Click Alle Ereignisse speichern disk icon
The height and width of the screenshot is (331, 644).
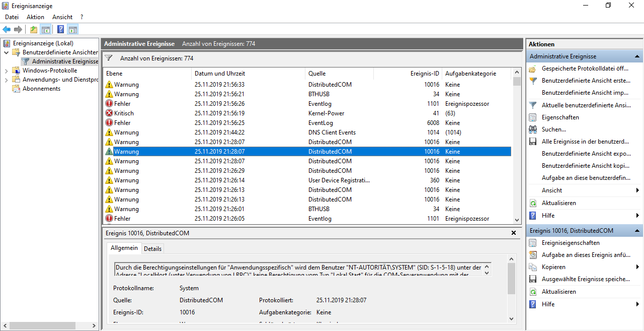[x=533, y=142]
